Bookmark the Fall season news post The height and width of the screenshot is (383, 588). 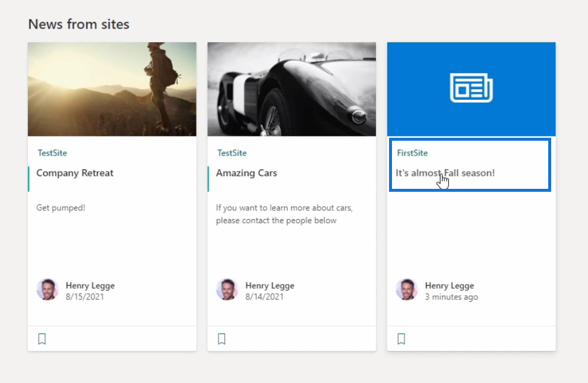[x=402, y=339]
